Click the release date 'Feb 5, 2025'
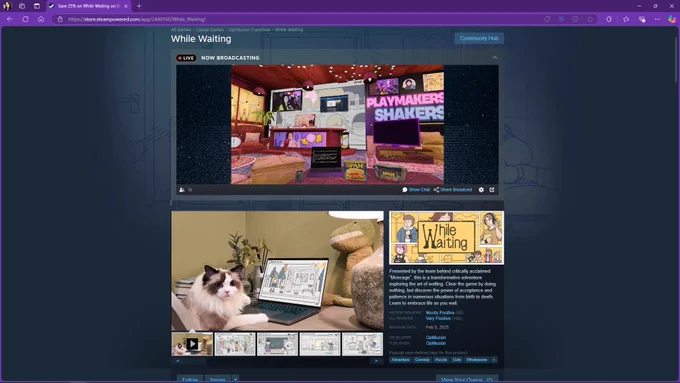Screen dimensions: 680x383 (437, 327)
